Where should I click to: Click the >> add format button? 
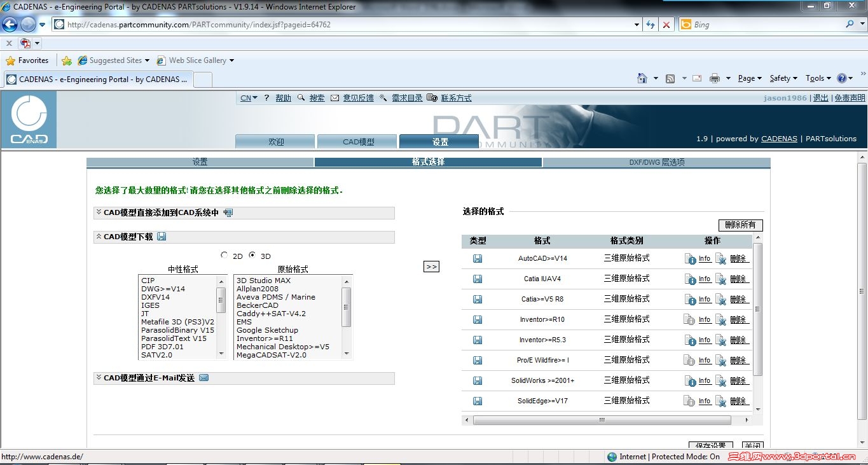(432, 267)
